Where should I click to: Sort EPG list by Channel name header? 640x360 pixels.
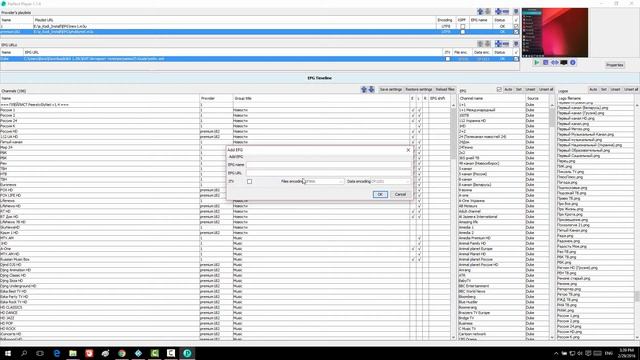[x=491, y=98]
